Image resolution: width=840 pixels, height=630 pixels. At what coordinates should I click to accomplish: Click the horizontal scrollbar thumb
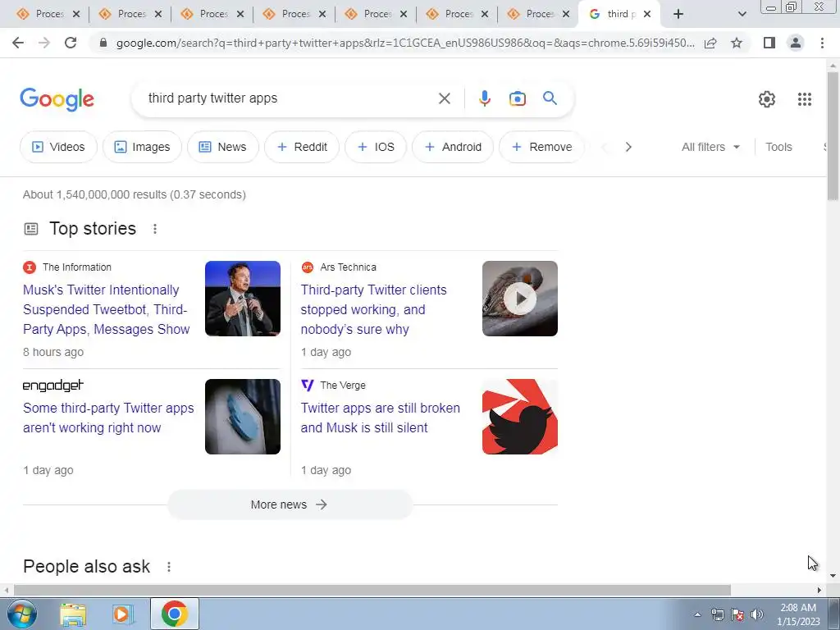tap(372, 590)
